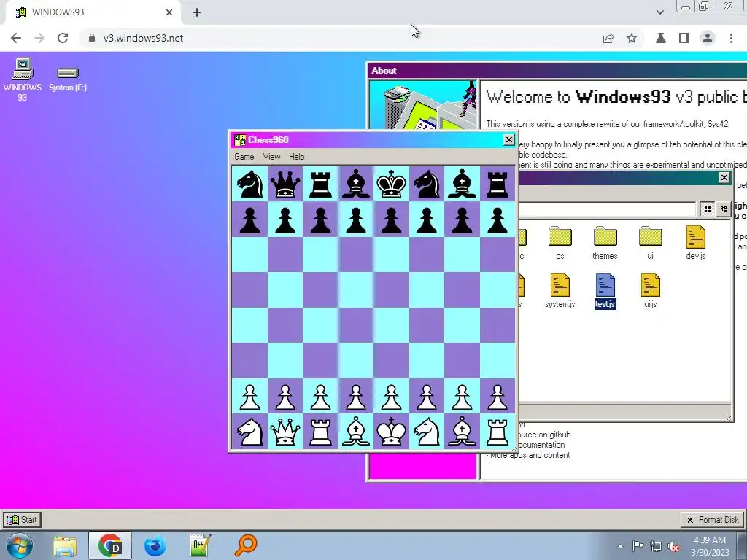Click the Chess960 title bar icon

[x=239, y=139]
